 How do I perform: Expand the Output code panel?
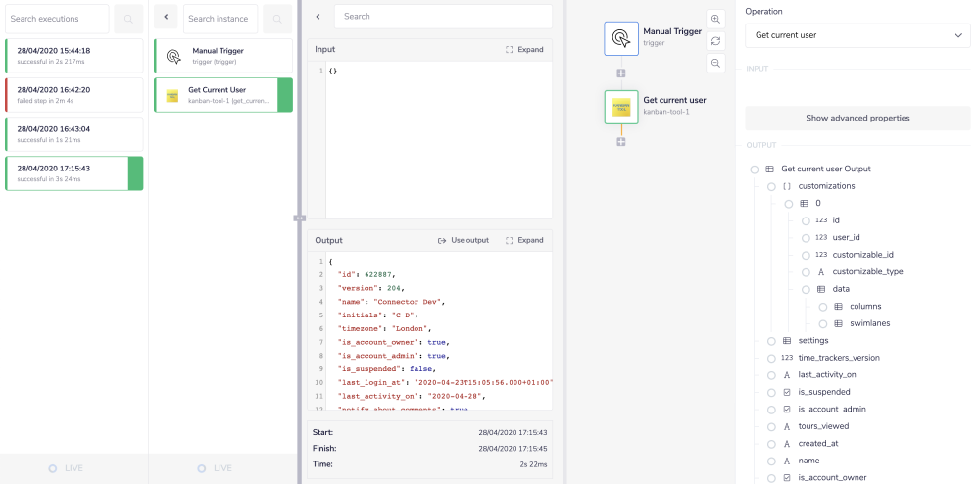tap(524, 240)
